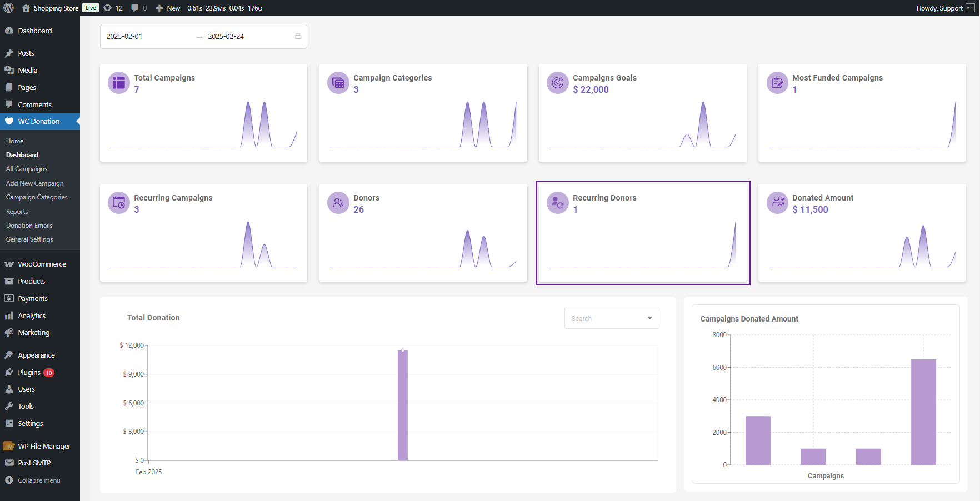This screenshot has height=501, width=980.
Task: Open All Campaigns submenu item
Action: (27, 169)
